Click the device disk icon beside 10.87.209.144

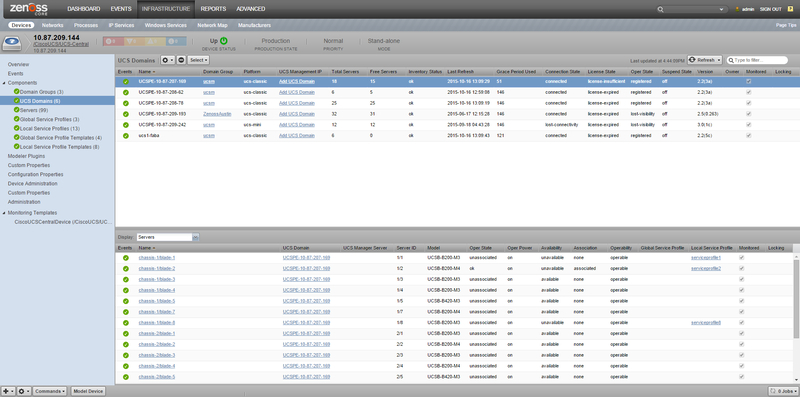click(x=12, y=43)
